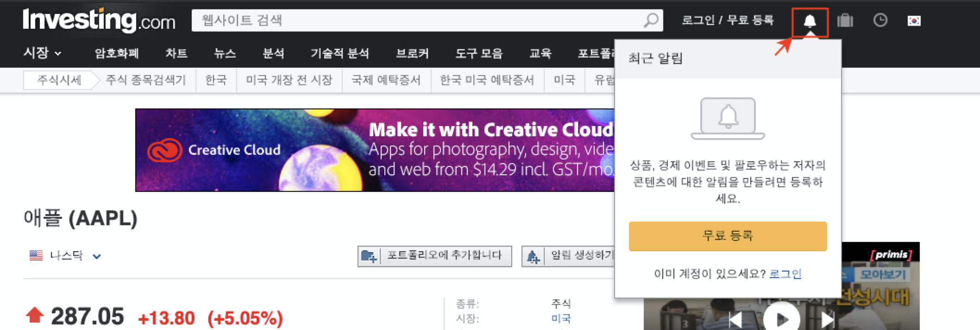Open 한국 미국 예탁증서 sub-tab
This screenshot has height=330, width=980.
click(487, 80)
